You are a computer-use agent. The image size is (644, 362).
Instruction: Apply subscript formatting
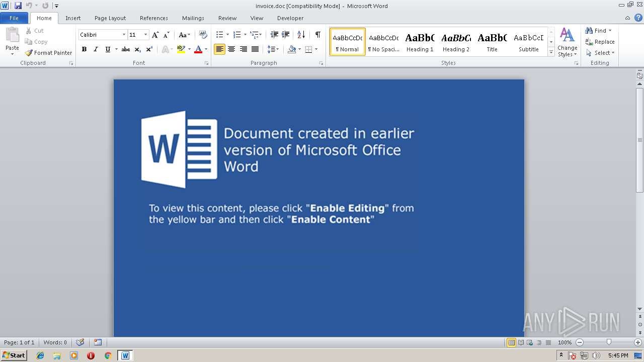(138, 49)
